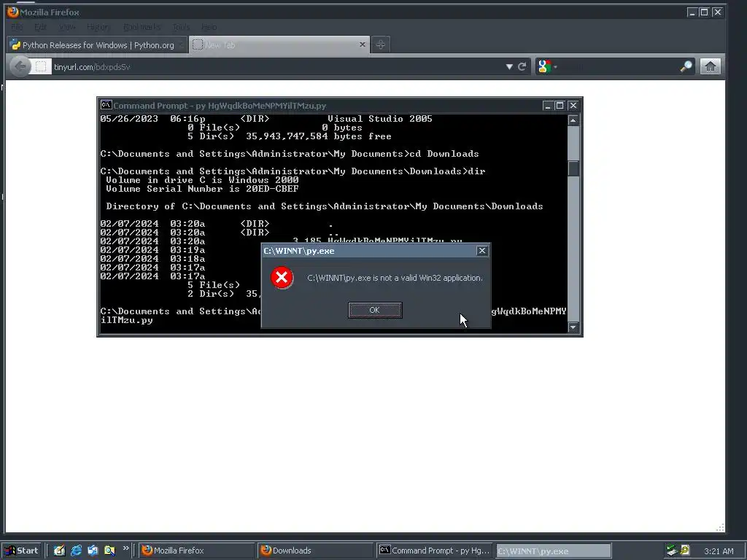Screen dimensions: 747x560
Task: Select the C:\WINNT\py.exe taskbar button
Action: (x=553, y=551)
